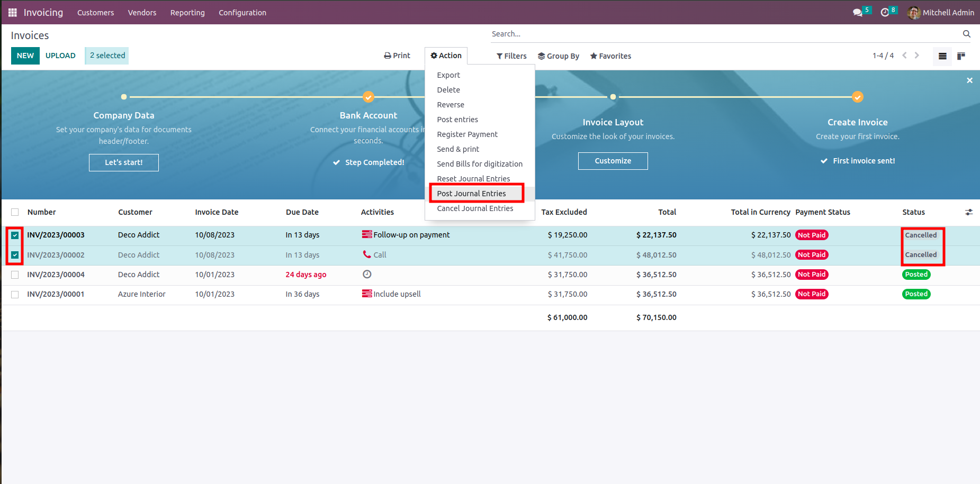Expand the Filters dropdown
The width and height of the screenshot is (980, 484).
point(511,56)
